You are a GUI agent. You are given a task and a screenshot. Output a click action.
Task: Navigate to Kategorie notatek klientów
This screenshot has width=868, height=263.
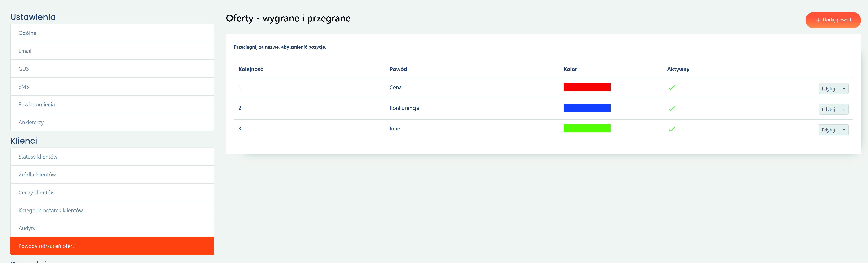point(51,210)
